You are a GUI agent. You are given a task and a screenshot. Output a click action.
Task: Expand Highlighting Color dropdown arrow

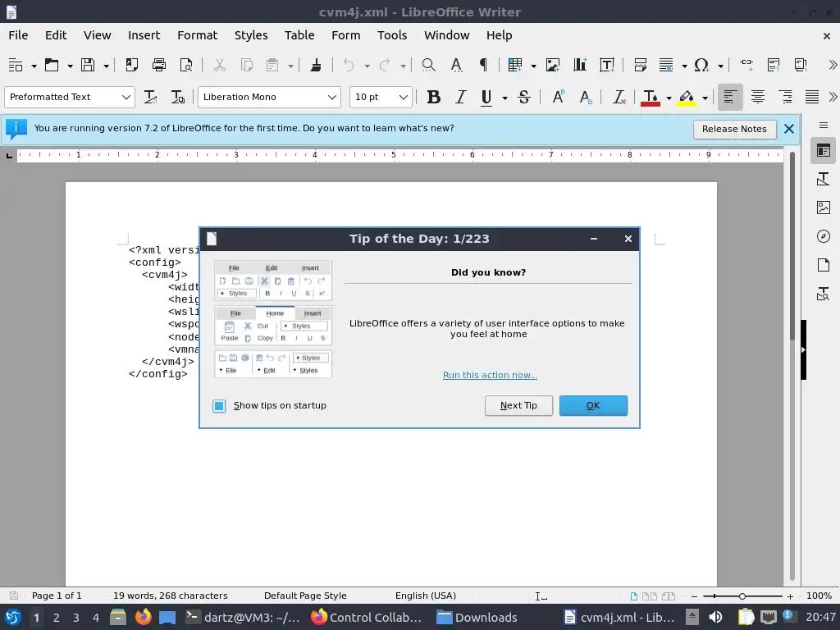[x=705, y=98]
